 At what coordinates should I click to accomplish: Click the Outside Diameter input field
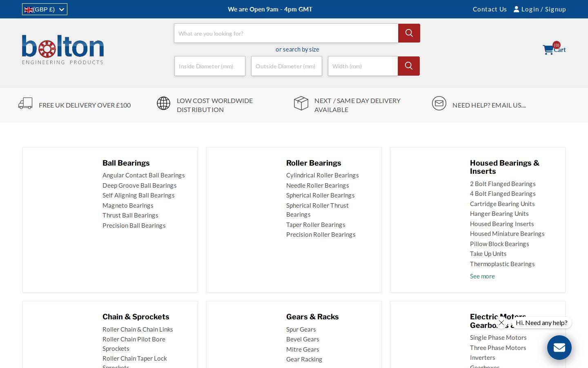pos(287,66)
